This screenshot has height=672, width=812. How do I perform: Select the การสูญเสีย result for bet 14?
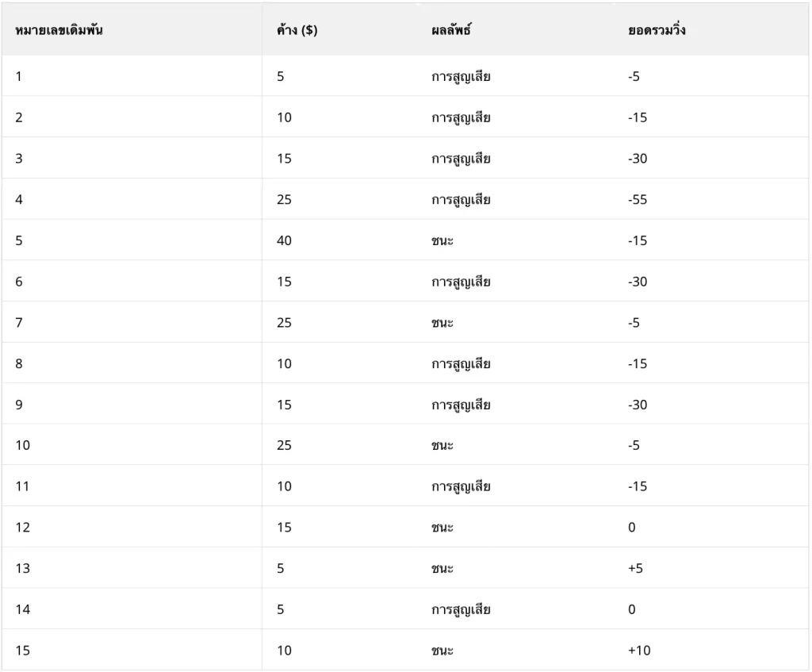click(461, 610)
